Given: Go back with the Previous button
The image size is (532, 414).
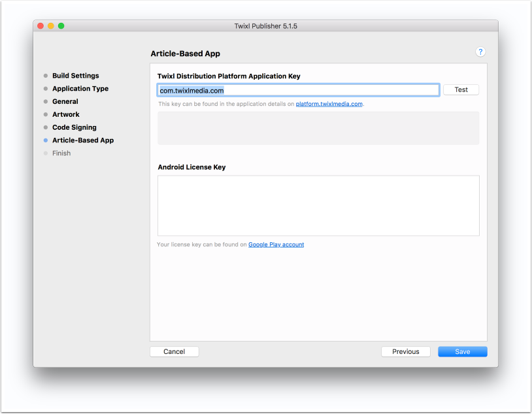Looking at the screenshot, I should pos(405,351).
